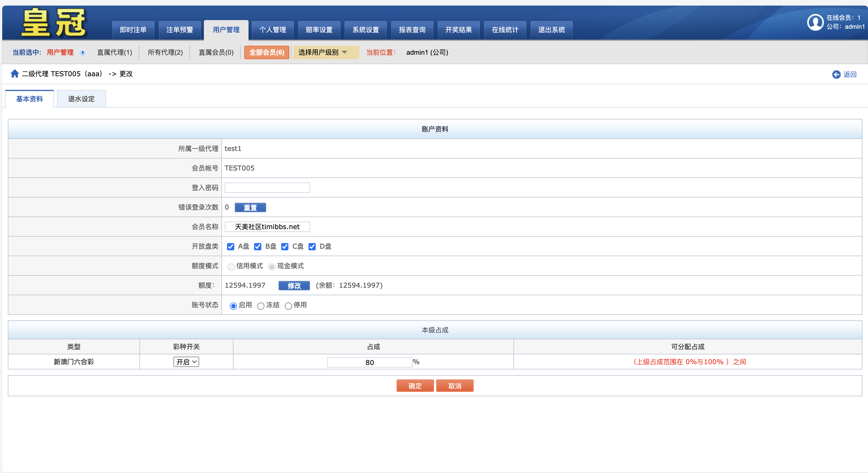This screenshot has height=473, width=868.
Task: Click the arrow icon beside 用户管理
Action: pyautogui.click(x=83, y=52)
